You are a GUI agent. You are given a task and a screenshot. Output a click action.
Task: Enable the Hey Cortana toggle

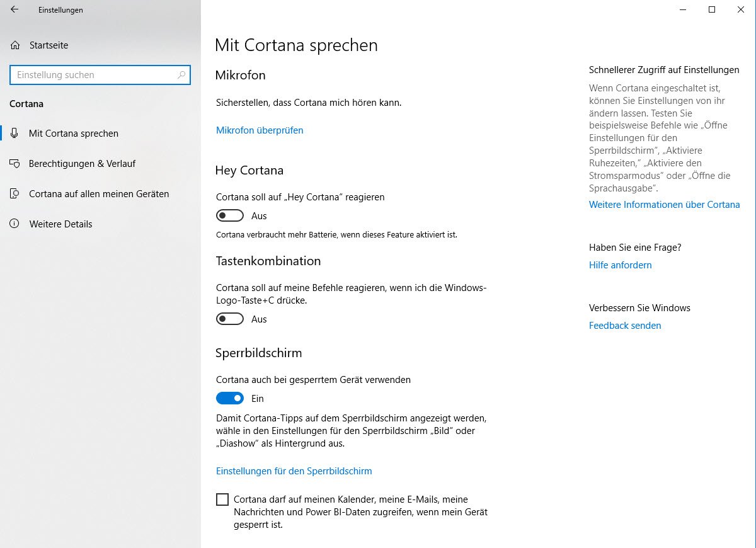pos(230,215)
